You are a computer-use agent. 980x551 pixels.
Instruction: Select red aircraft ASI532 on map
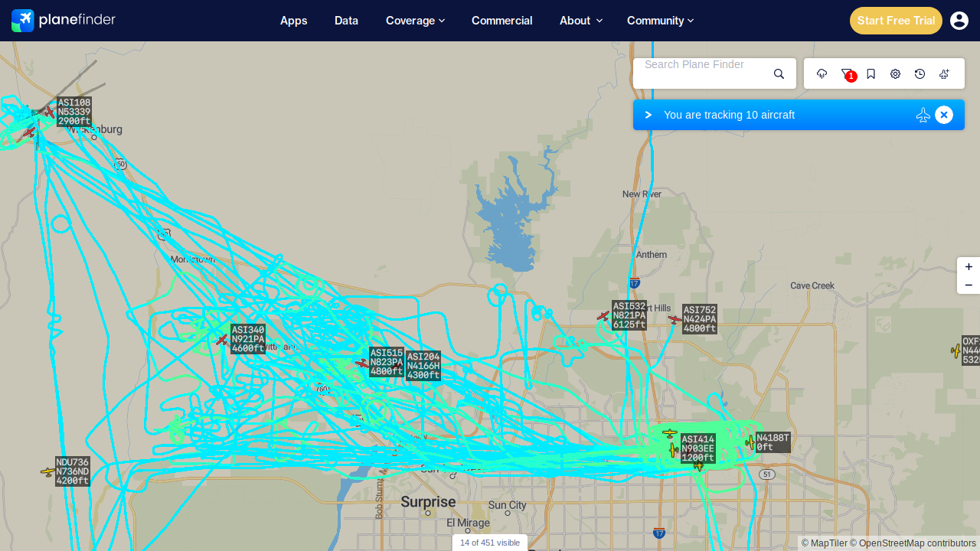[603, 316]
